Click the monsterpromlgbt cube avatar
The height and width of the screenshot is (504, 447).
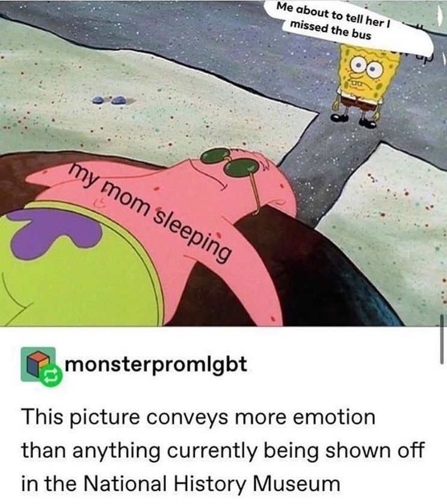38,364
